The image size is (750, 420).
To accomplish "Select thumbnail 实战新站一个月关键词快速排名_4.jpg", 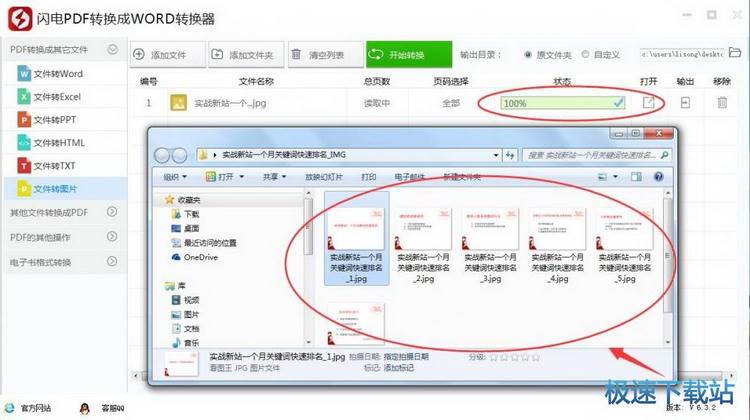I will click(x=558, y=246).
